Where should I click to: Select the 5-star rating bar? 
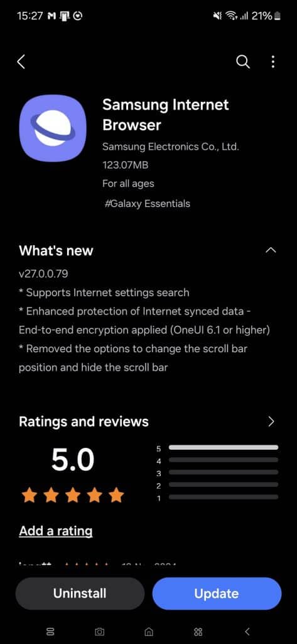pos(223,448)
